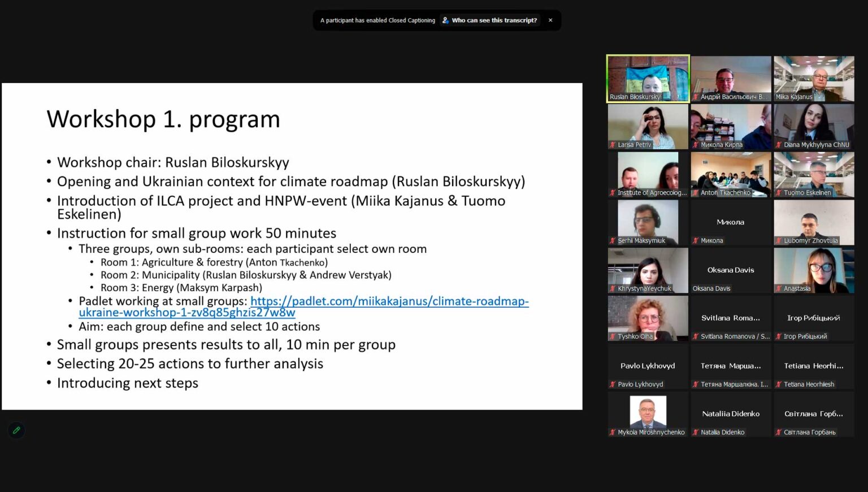The width and height of the screenshot is (868, 492).
Task: Click muted mic icon on Андрій Васильович tile
Action: tap(696, 97)
